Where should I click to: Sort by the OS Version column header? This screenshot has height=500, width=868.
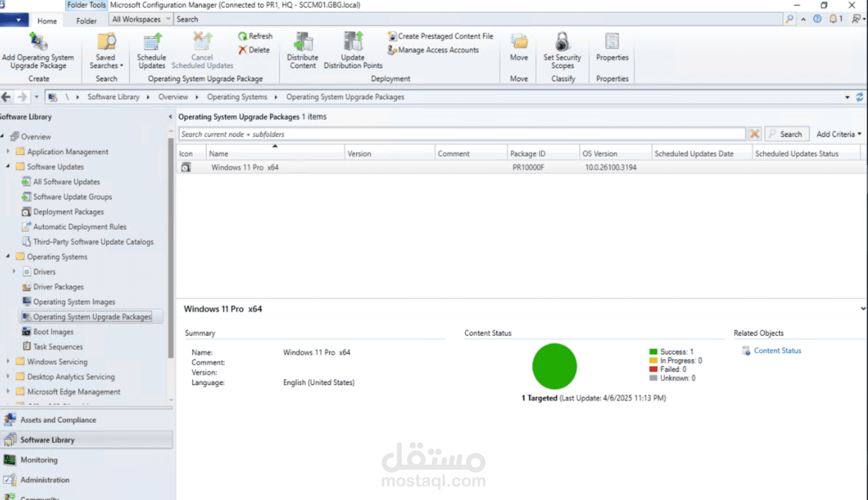tap(615, 154)
